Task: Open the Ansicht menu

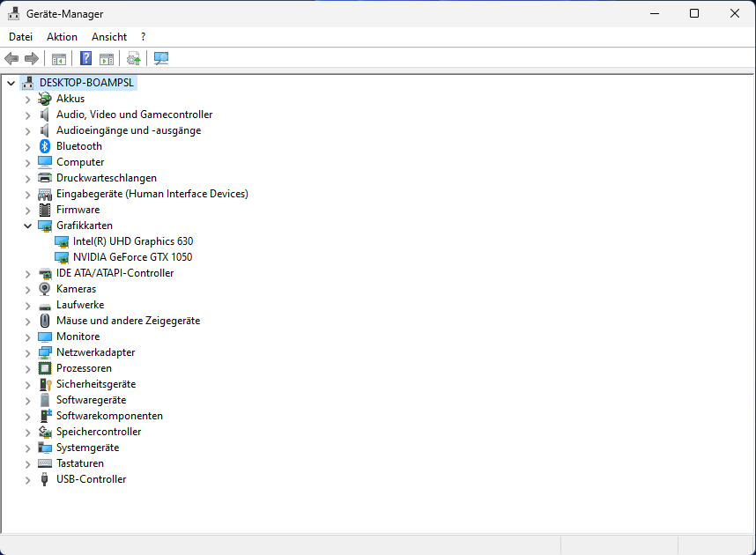Action: click(108, 36)
